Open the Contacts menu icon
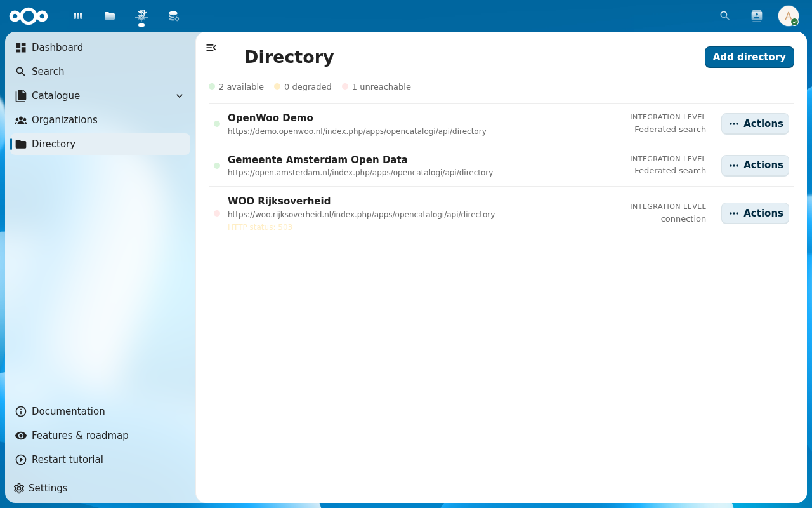 click(x=757, y=16)
